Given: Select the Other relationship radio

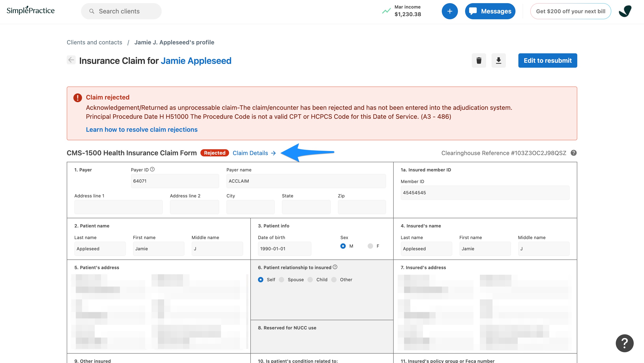Looking at the screenshot, I should 334,279.
